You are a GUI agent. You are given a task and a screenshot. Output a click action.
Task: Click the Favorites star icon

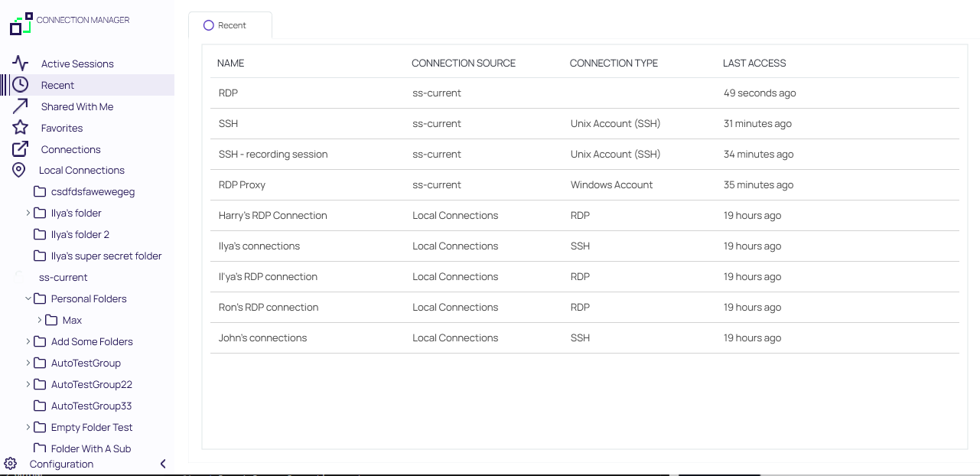(20, 128)
